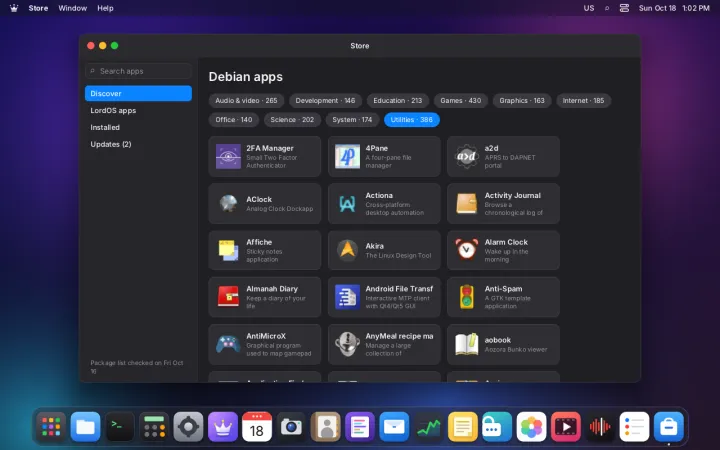Open the AnyMeal recipe manager icon
The height and width of the screenshot is (450, 720).
coord(348,344)
